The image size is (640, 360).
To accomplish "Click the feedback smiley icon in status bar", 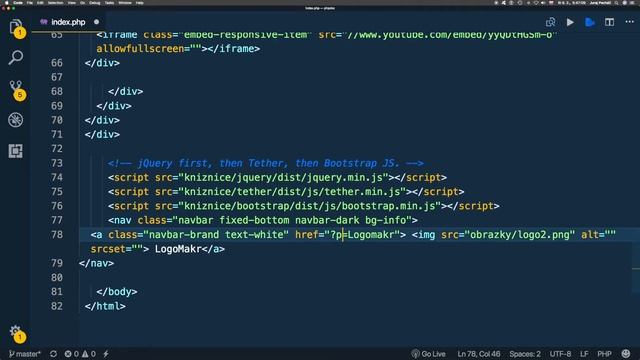I will click(x=626, y=354).
